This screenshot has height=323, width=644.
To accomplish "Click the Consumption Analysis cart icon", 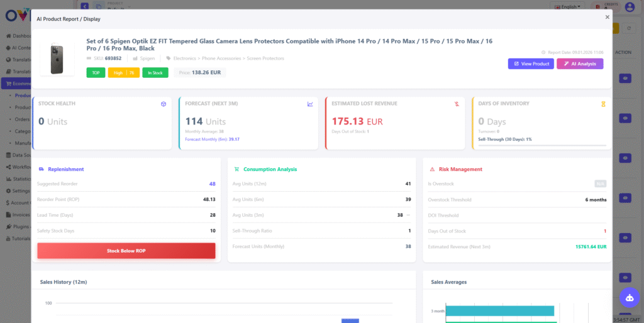I will 236,169.
